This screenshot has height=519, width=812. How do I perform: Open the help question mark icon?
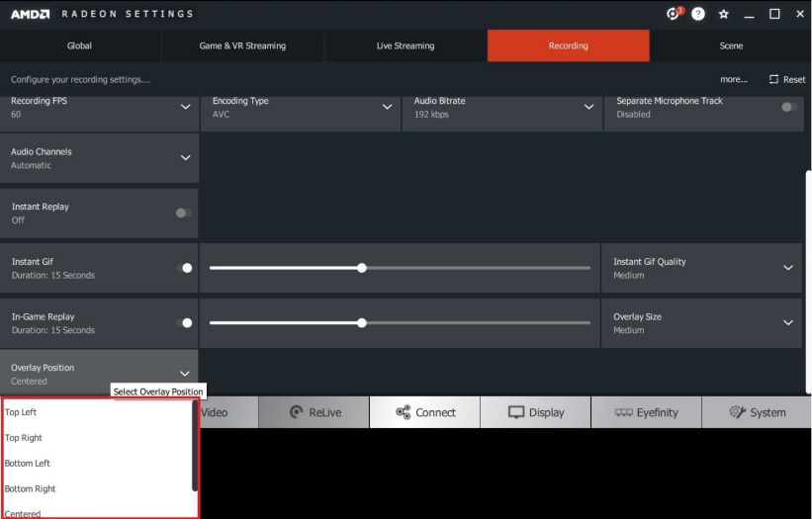point(698,14)
